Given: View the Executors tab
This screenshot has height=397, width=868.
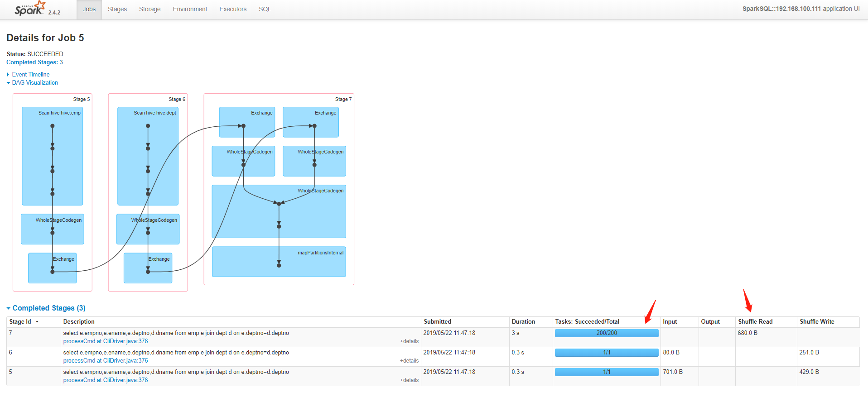Looking at the screenshot, I should tap(233, 9).
